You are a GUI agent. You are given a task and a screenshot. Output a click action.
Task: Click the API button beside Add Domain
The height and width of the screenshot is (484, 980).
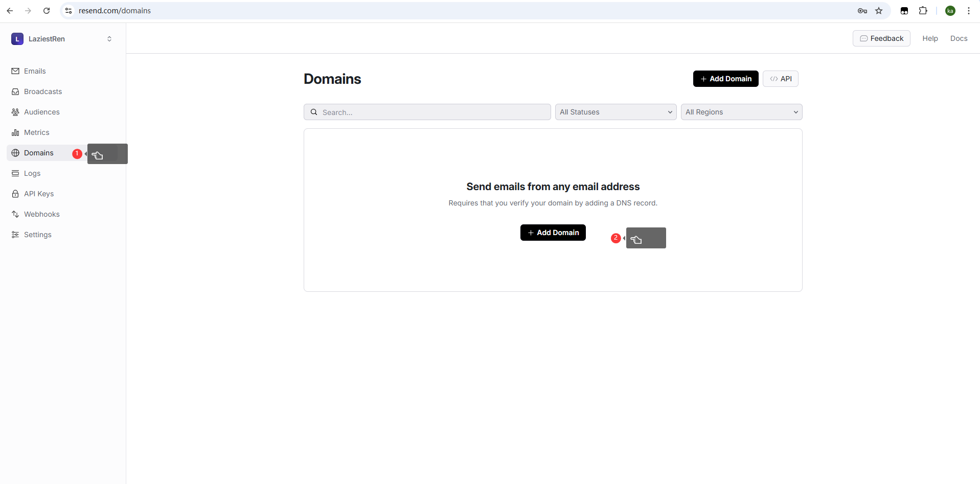(781, 79)
